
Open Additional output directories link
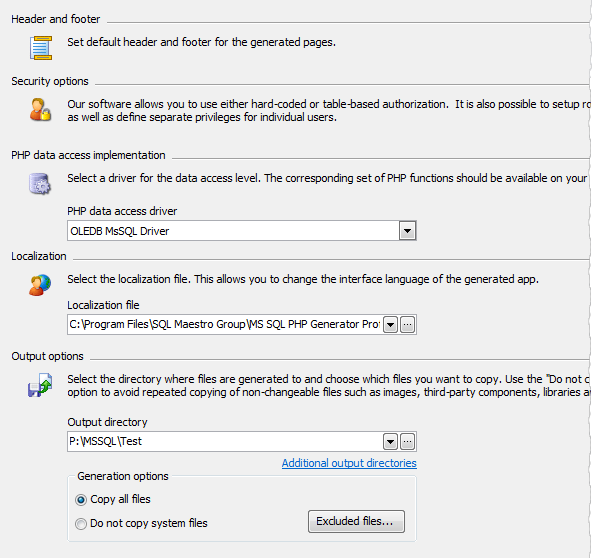(x=349, y=463)
